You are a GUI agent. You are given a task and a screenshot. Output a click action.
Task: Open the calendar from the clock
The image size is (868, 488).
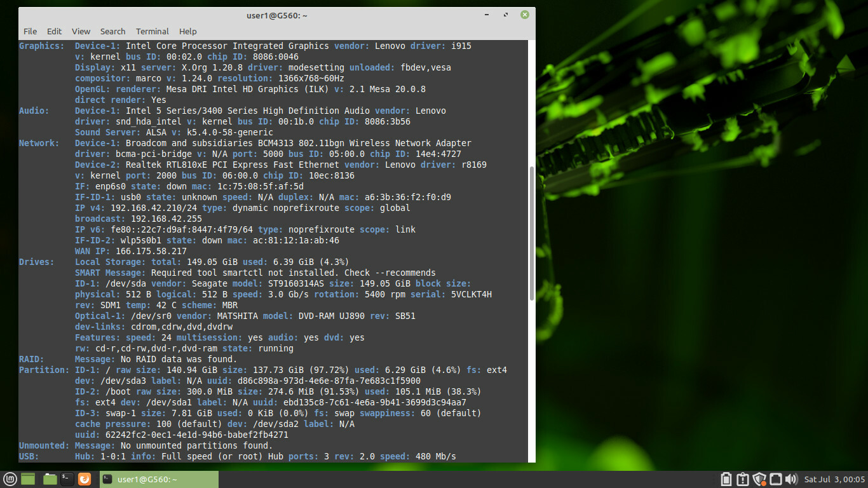click(834, 479)
